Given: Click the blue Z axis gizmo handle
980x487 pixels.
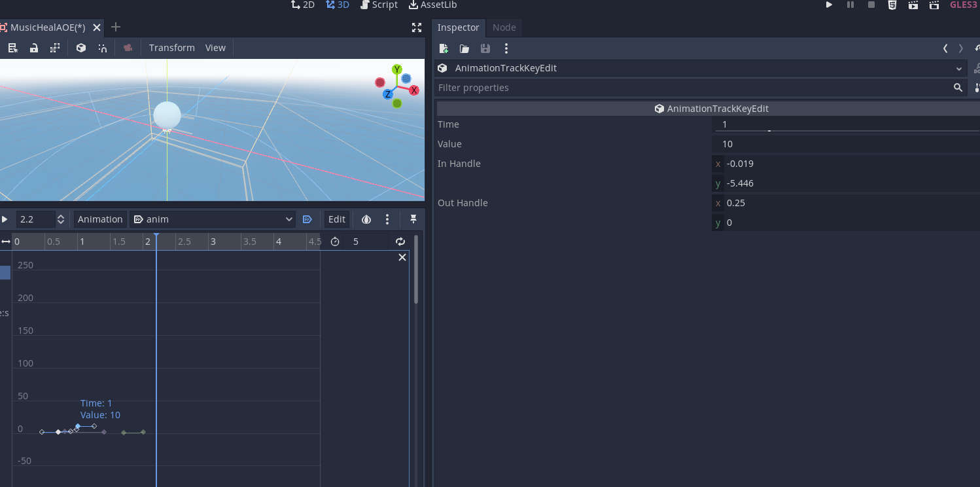Looking at the screenshot, I should coord(388,94).
